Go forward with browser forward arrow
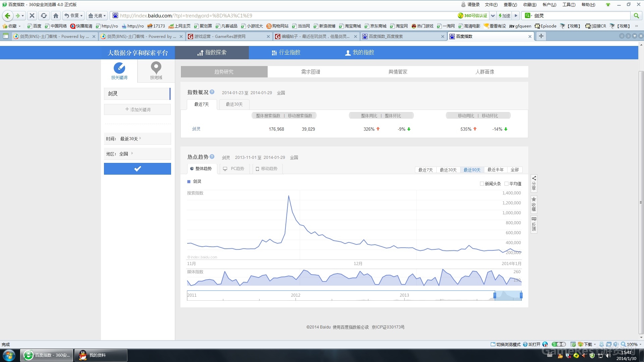 tap(17, 16)
